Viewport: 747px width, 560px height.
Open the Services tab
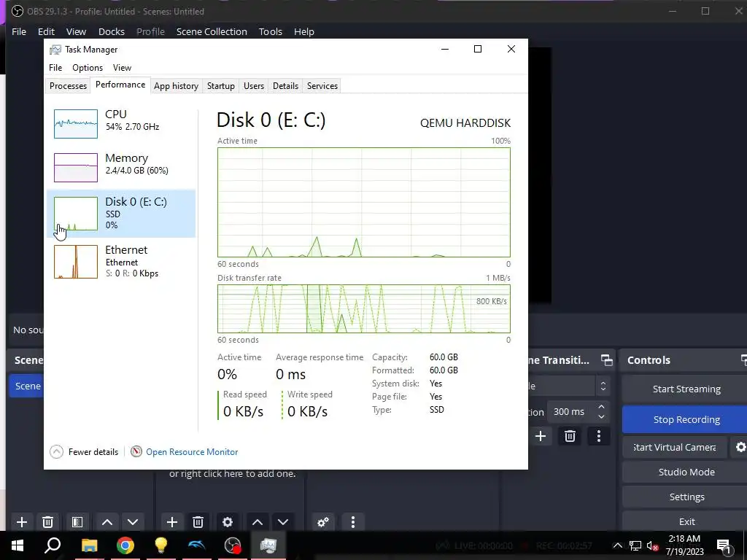[x=322, y=86]
